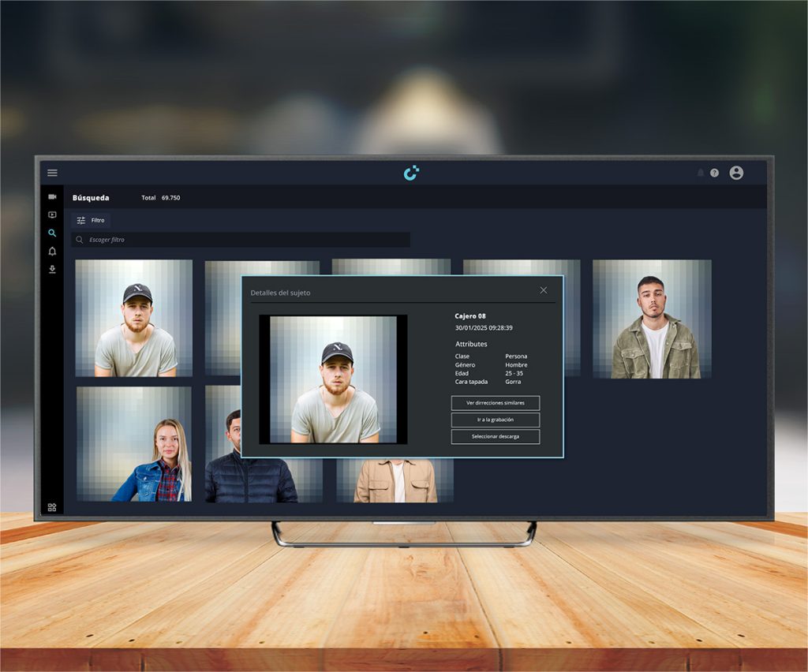Click the center app logo
This screenshot has width=808, height=672.
[411, 173]
